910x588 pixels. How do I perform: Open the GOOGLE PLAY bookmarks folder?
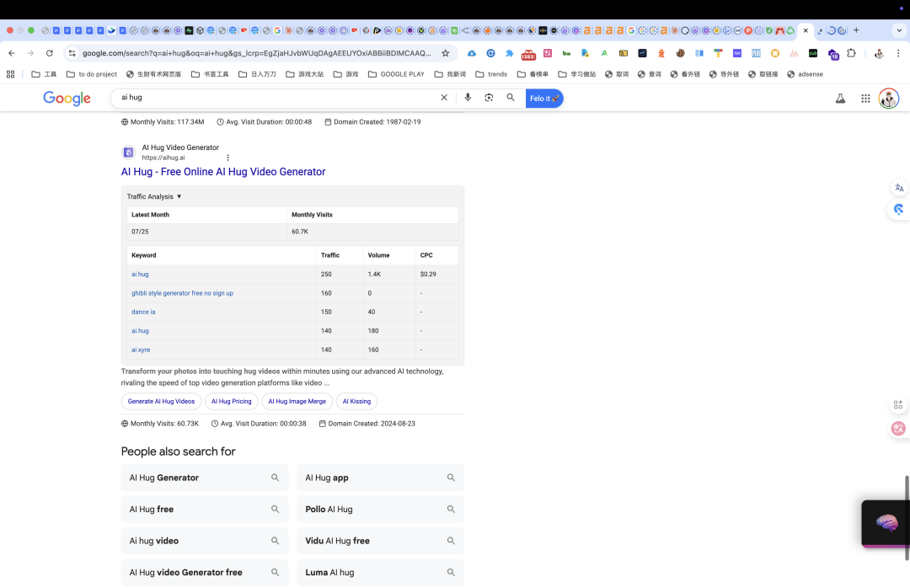coord(396,74)
